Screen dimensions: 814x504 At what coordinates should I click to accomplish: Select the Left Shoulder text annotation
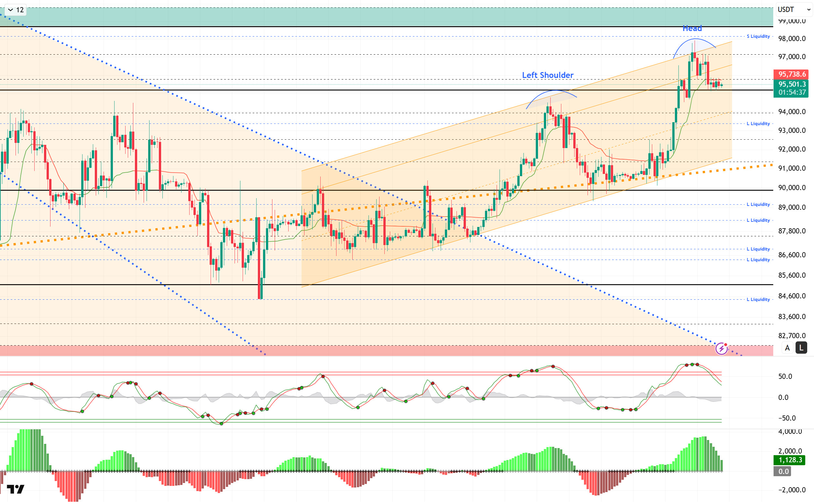pos(547,75)
